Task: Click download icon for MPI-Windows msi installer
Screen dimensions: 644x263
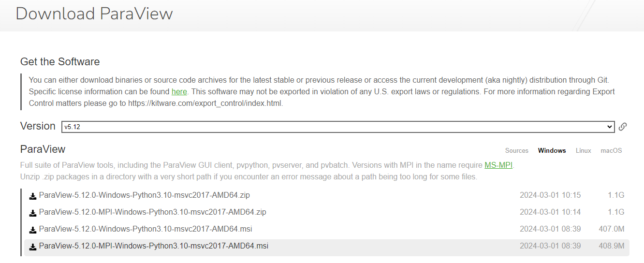Action: (x=33, y=247)
